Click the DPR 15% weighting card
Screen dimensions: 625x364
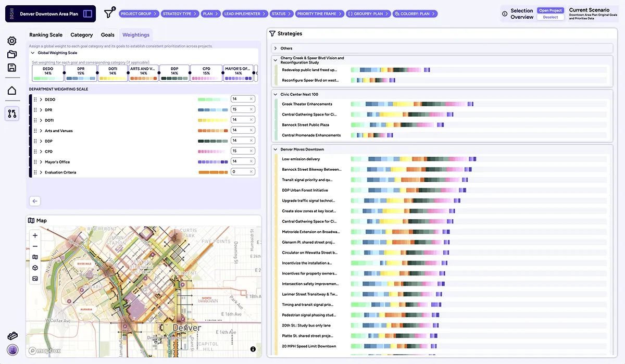[x=81, y=73]
